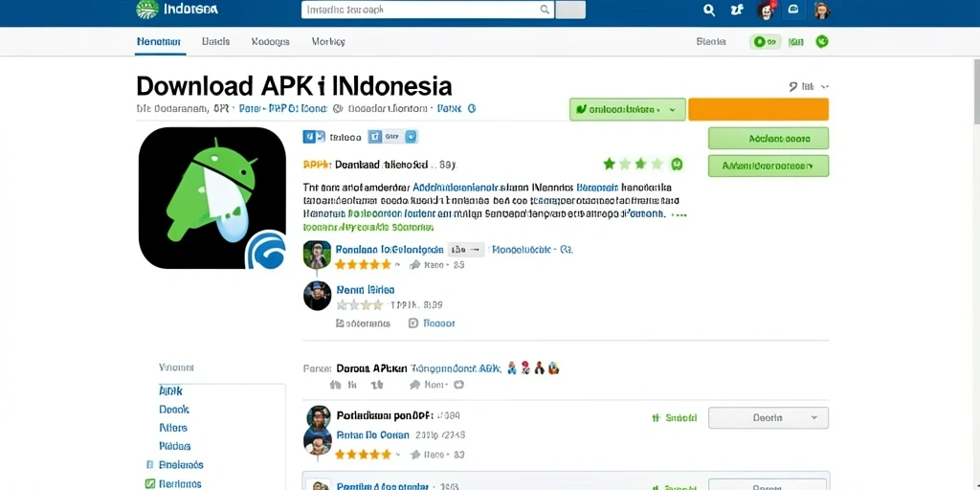This screenshot has height=490, width=980.
Task: Click the reply arrow beside first orange stars
Action: click(x=414, y=265)
